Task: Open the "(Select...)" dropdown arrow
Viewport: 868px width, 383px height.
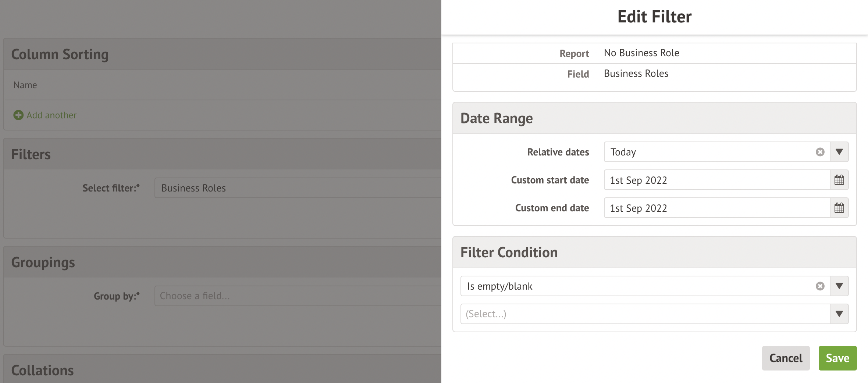Action: tap(839, 314)
